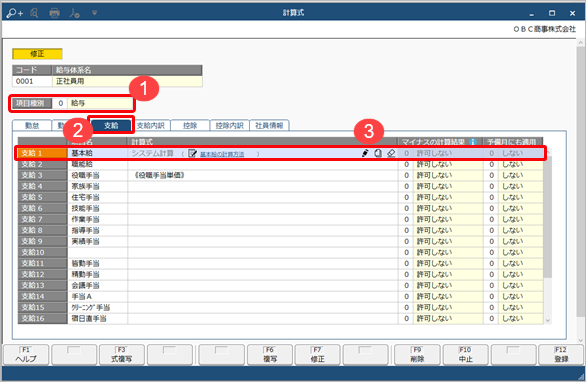Image resolution: width=586 pixels, height=382 pixels.
Task: Open the small dropdown arrow in title bar
Action: [95, 13]
